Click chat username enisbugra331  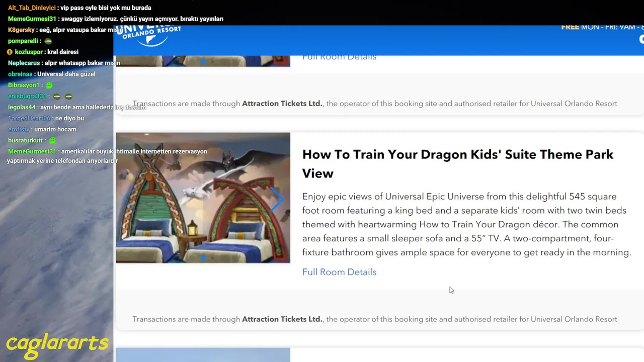coord(27,97)
